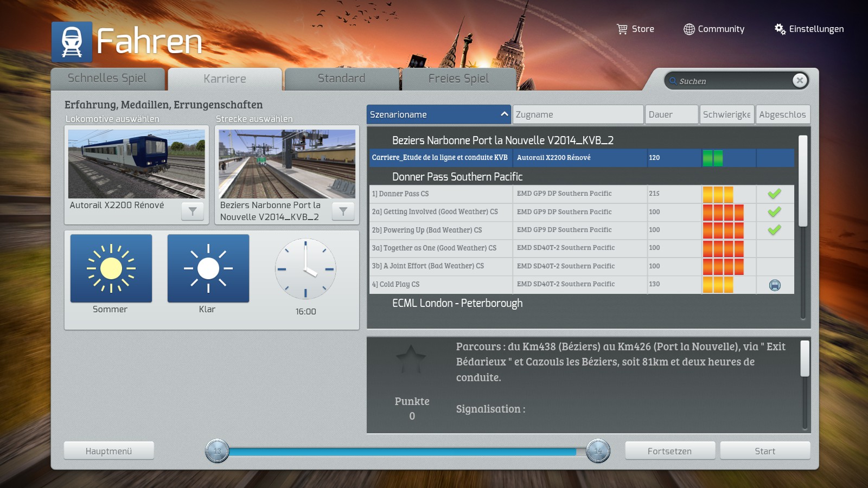This screenshot has height=488, width=868.
Task: Switch to the Freies Spiel tab
Action: (x=458, y=79)
